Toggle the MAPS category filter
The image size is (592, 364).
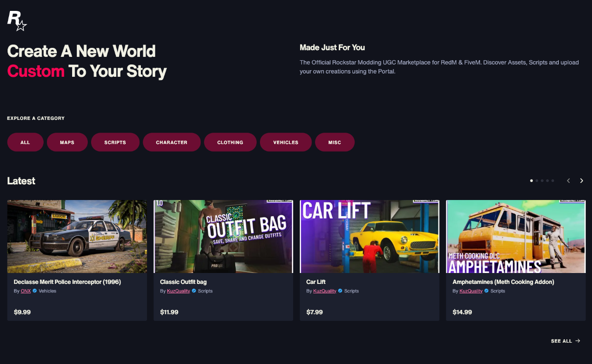pyautogui.click(x=67, y=142)
